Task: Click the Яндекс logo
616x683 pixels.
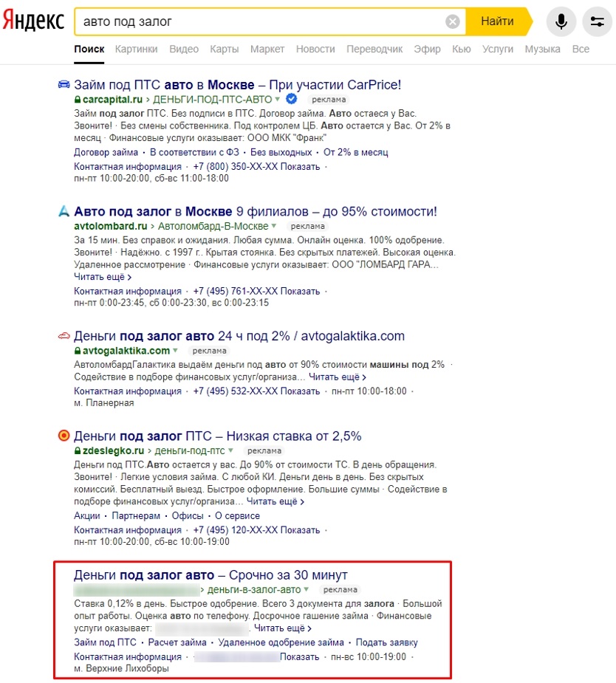Action: tap(33, 21)
